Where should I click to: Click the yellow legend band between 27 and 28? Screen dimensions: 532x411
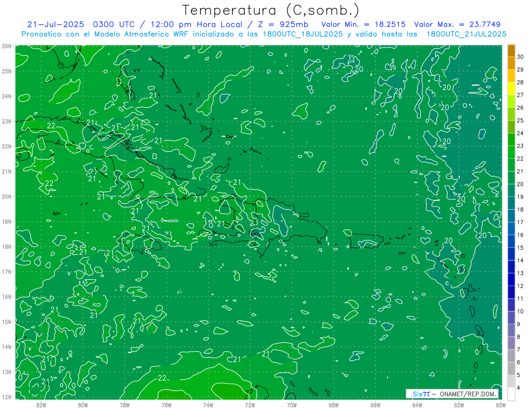[x=511, y=89]
